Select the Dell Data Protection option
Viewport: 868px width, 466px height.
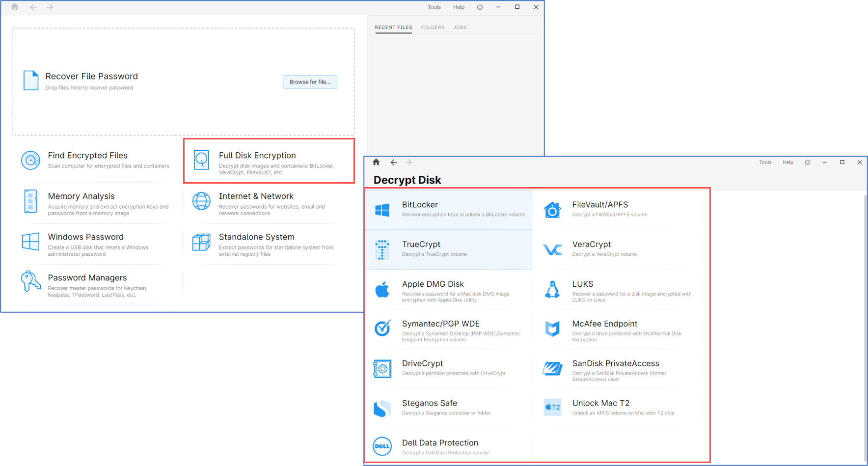click(x=449, y=447)
